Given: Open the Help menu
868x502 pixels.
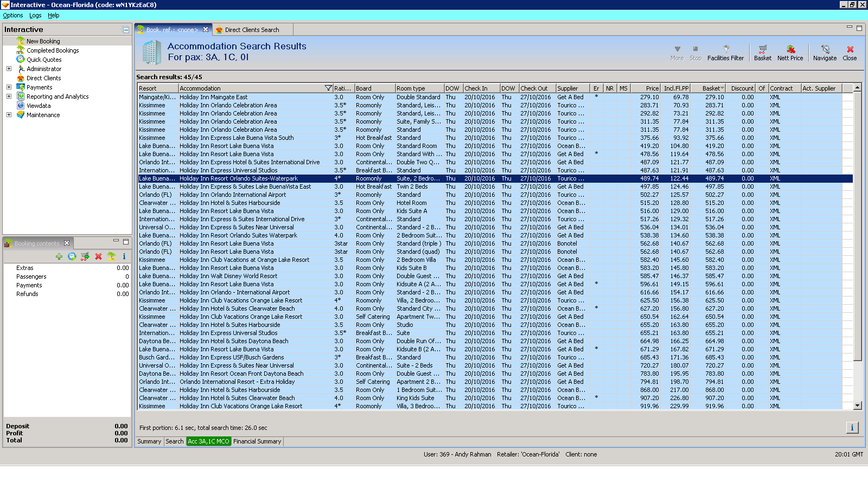Looking at the screenshot, I should coord(54,15).
